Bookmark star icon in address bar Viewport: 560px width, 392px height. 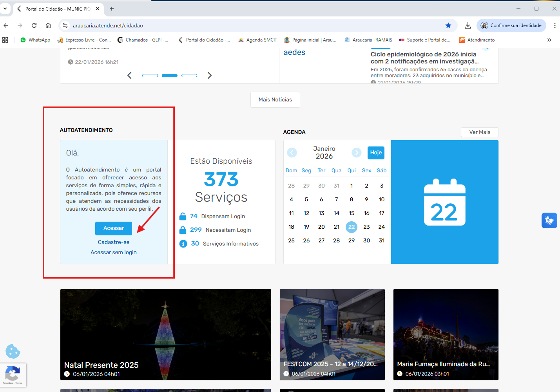coord(448,25)
